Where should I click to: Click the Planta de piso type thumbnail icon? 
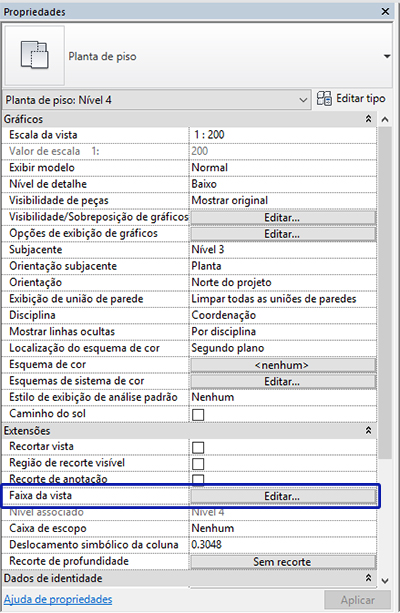coord(34,56)
